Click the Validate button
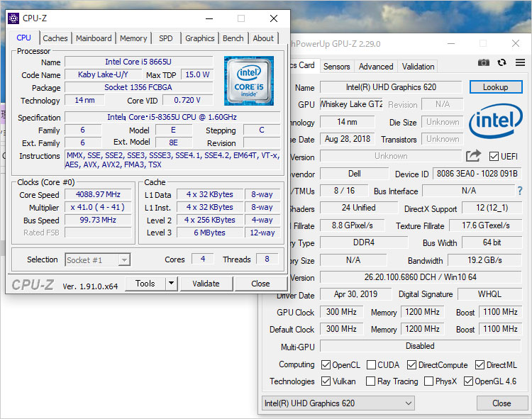532x419 pixels. click(x=206, y=284)
